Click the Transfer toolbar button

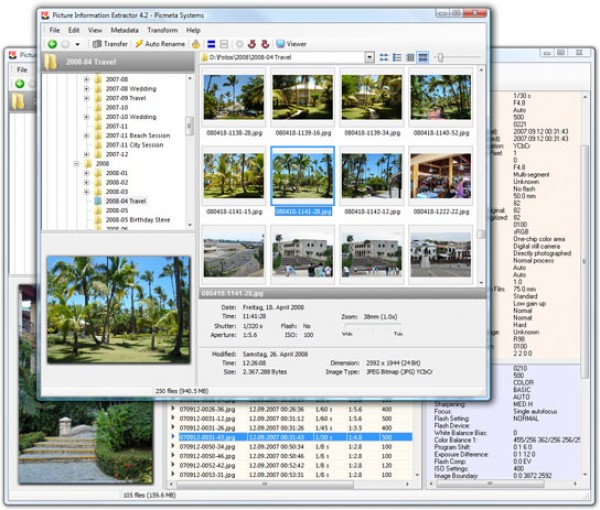[x=110, y=44]
